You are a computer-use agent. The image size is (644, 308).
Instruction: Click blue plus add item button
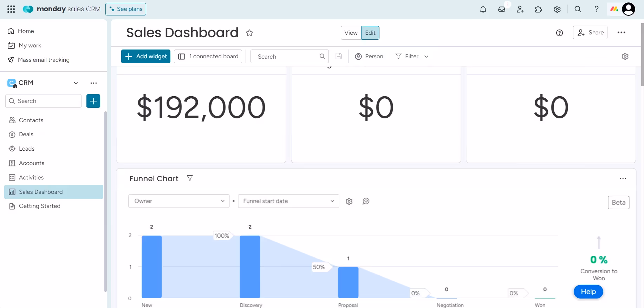[x=93, y=101]
